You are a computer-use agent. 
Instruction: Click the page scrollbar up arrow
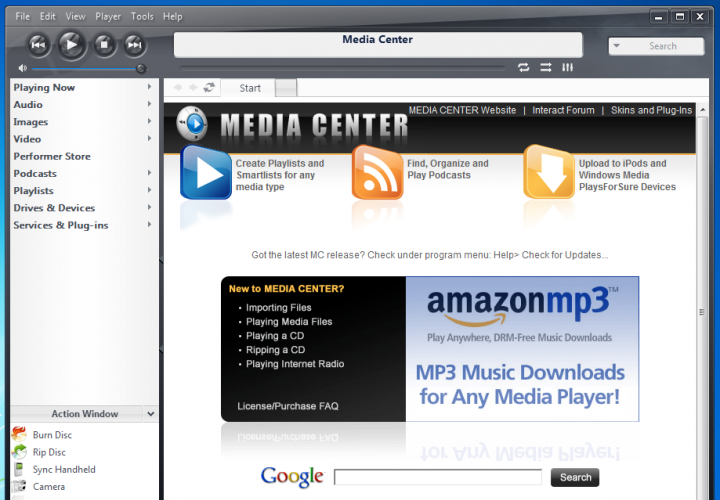pyautogui.click(x=703, y=110)
